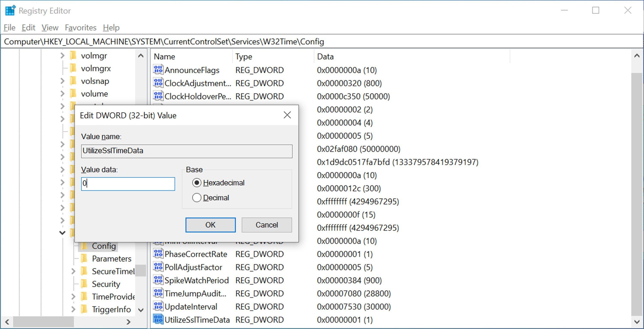Select the Parameters tree item

111,259
